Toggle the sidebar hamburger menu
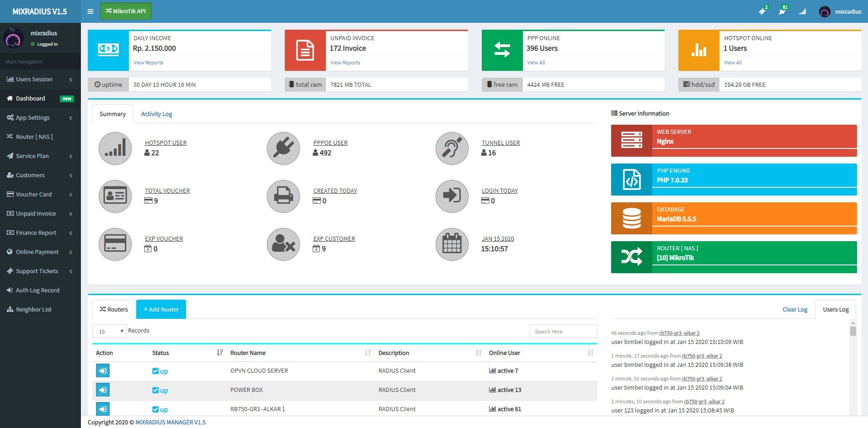 (x=91, y=11)
